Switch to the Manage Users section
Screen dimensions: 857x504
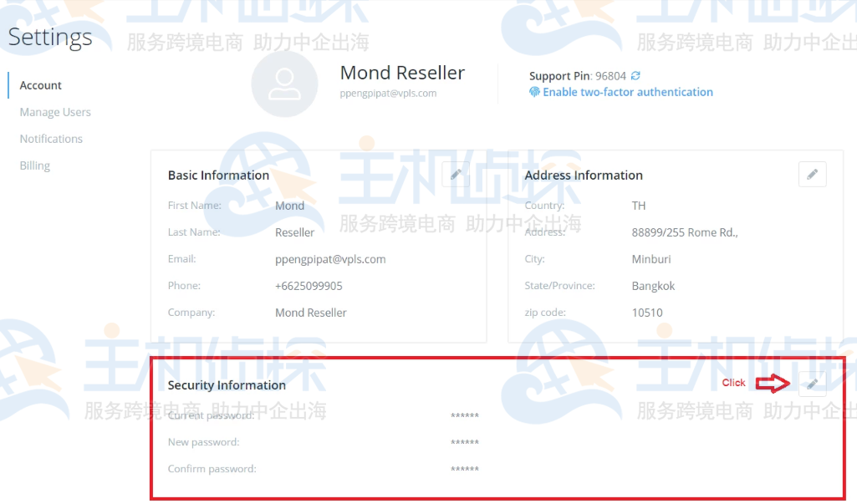pos(54,112)
